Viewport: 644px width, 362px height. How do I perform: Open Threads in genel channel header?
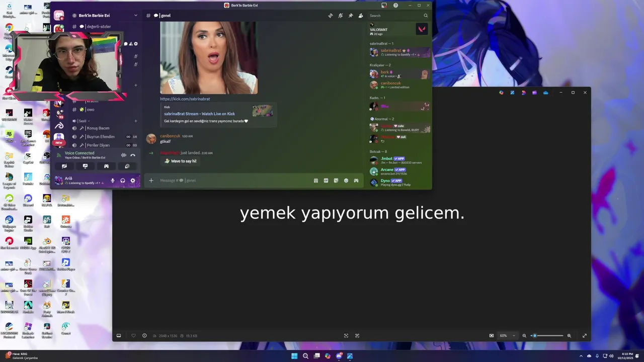(331, 16)
